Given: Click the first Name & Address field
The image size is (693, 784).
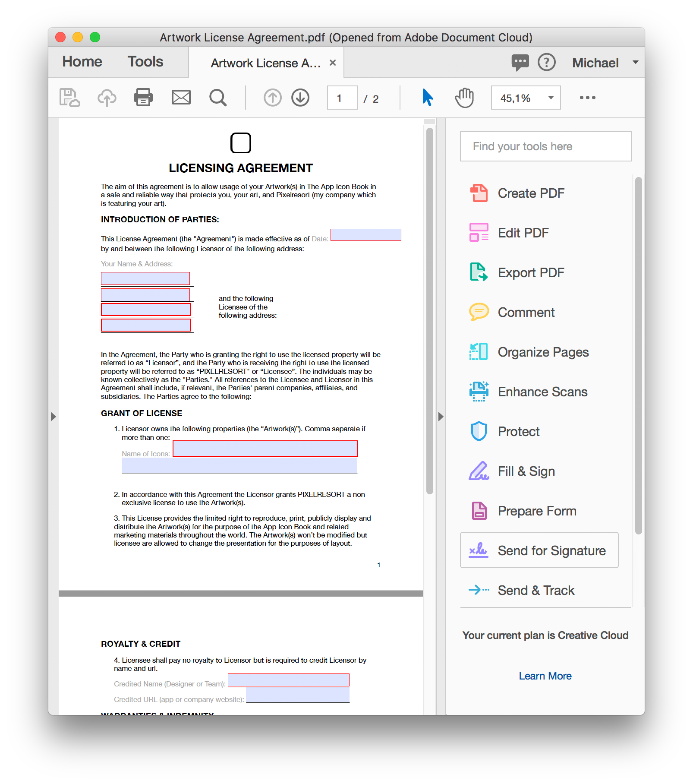Looking at the screenshot, I should coord(145,278).
